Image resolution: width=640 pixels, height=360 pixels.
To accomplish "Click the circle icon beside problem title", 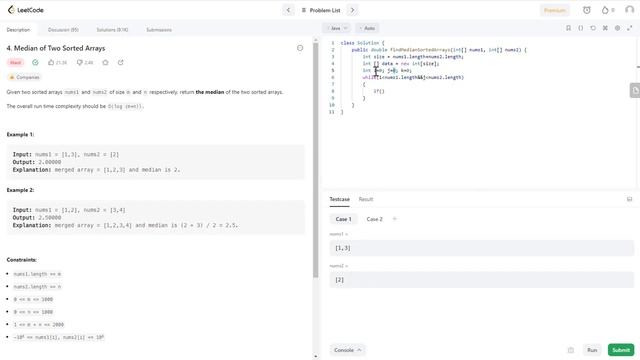I will pyautogui.click(x=300, y=48).
